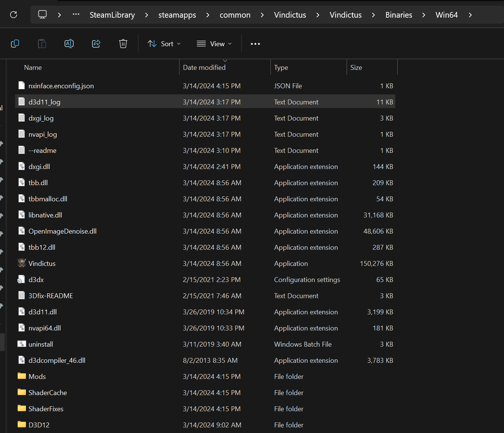
Task: Click the Paste toolbar icon
Action: (x=42, y=44)
